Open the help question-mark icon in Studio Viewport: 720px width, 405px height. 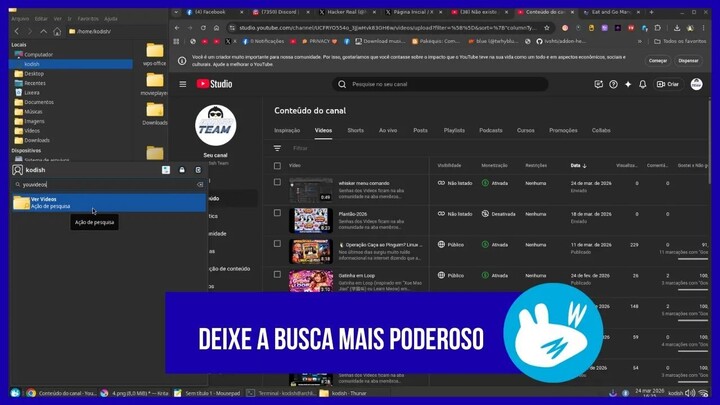click(613, 84)
